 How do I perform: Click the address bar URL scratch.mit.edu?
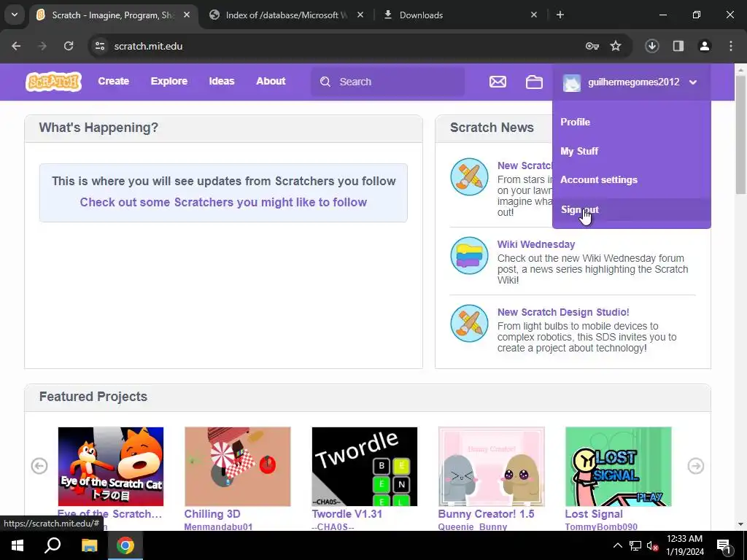coord(148,46)
